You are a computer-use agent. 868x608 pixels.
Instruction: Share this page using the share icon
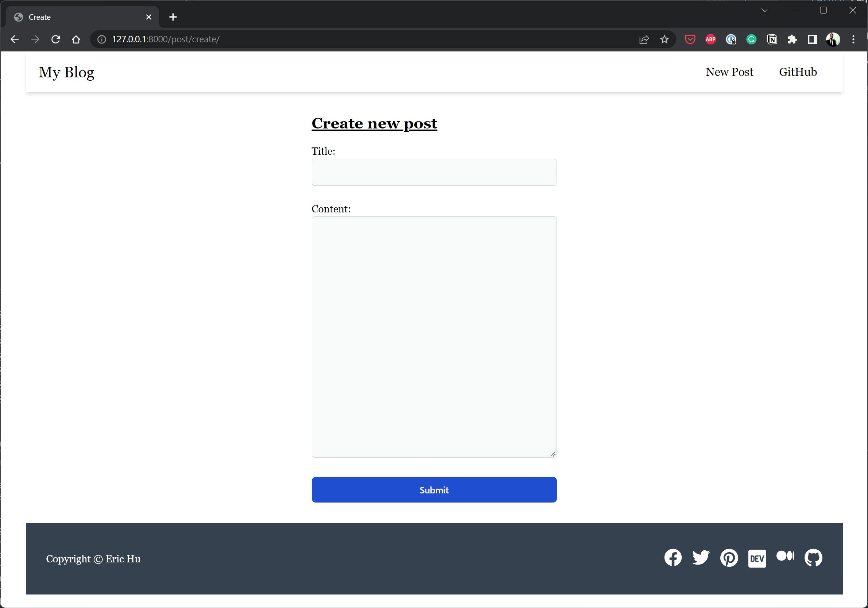click(x=644, y=39)
